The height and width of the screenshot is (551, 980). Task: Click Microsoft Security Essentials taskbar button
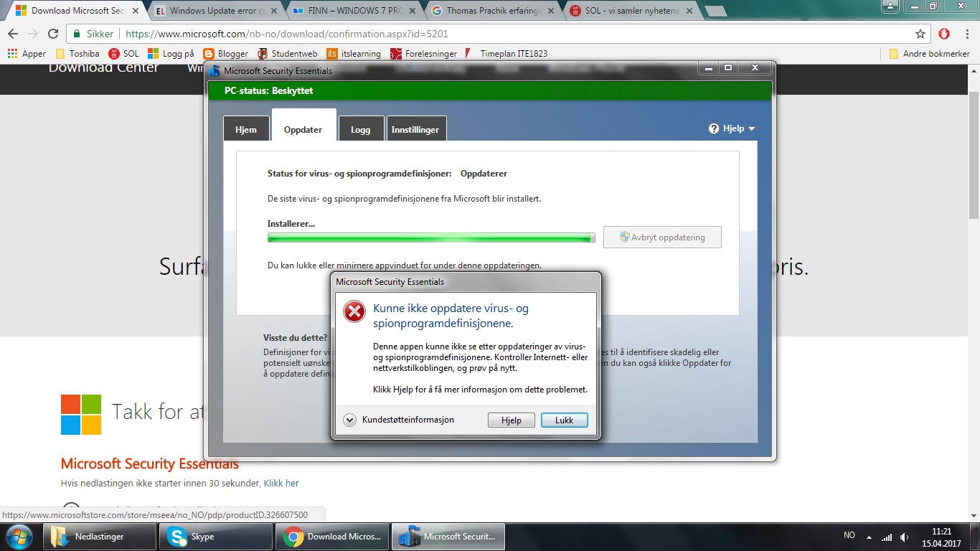pyautogui.click(x=448, y=537)
